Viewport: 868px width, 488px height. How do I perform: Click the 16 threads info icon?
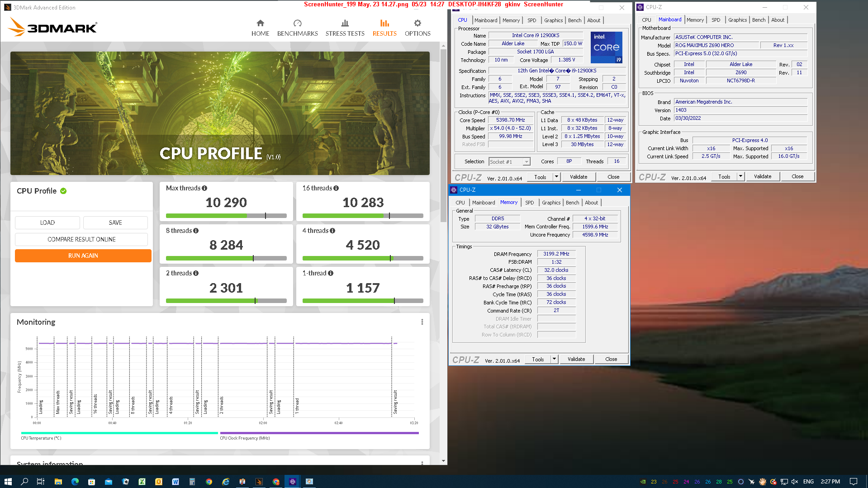(x=336, y=188)
